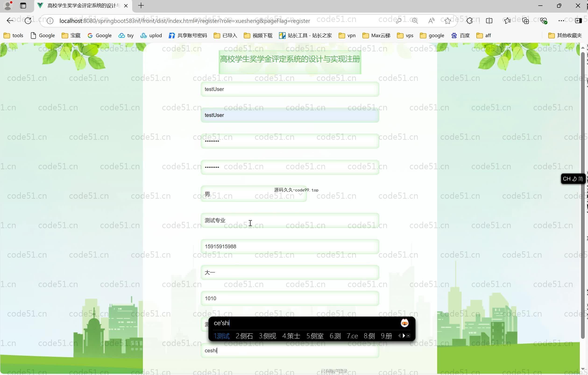
Task: Open the txy bookmark
Action: [126, 36]
